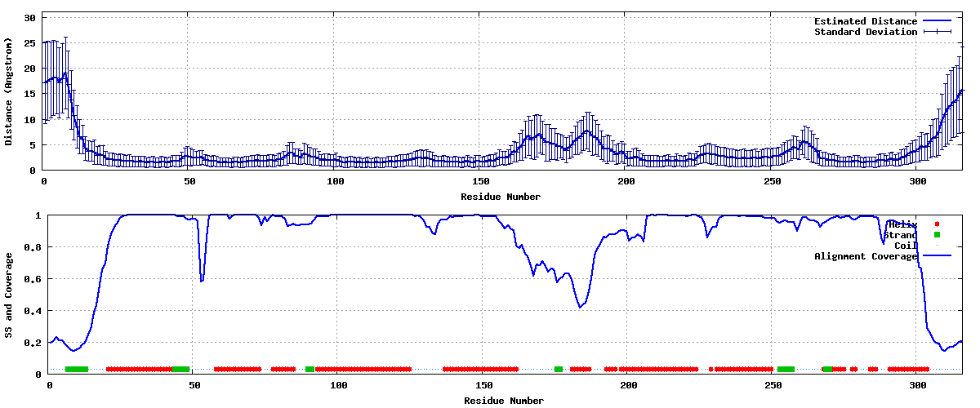Click the error-bar sample beside Standard Deviation
The height and width of the screenshot is (408, 980).
point(938,32)
